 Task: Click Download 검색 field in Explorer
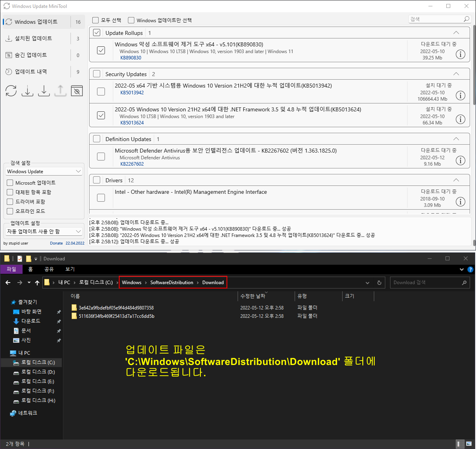point(426,283)
